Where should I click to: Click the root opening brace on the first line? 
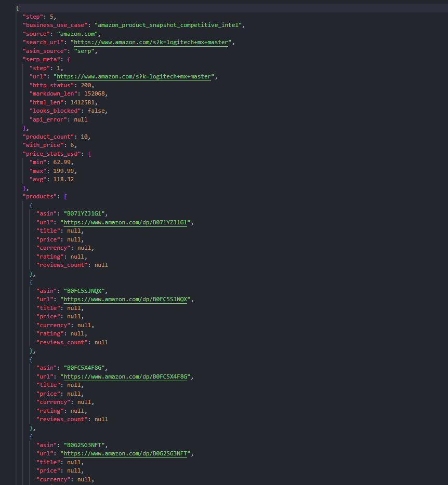point(17,8)
